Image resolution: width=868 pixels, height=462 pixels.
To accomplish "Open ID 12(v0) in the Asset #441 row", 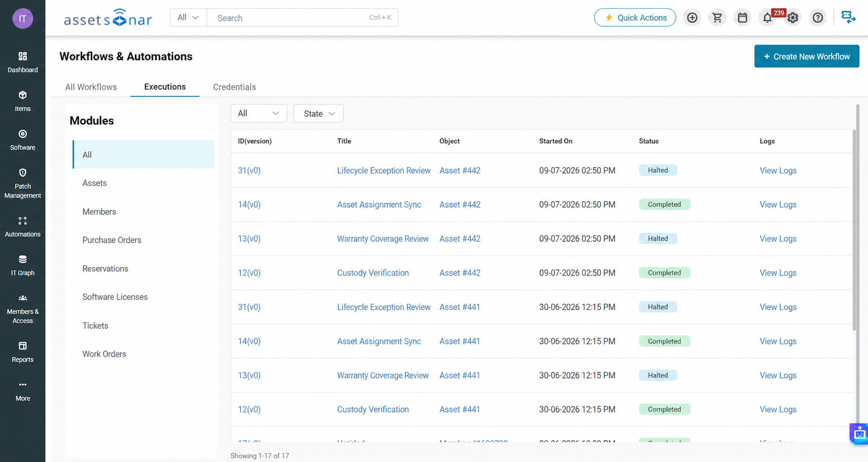I will coord(249,409).
